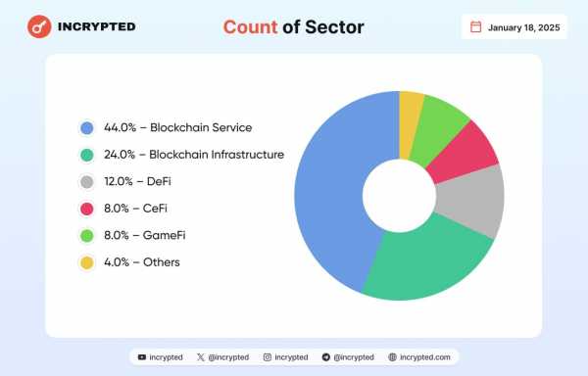Click the calendar icon beside the date
This screenshot has width=588, height=376.
475,27
